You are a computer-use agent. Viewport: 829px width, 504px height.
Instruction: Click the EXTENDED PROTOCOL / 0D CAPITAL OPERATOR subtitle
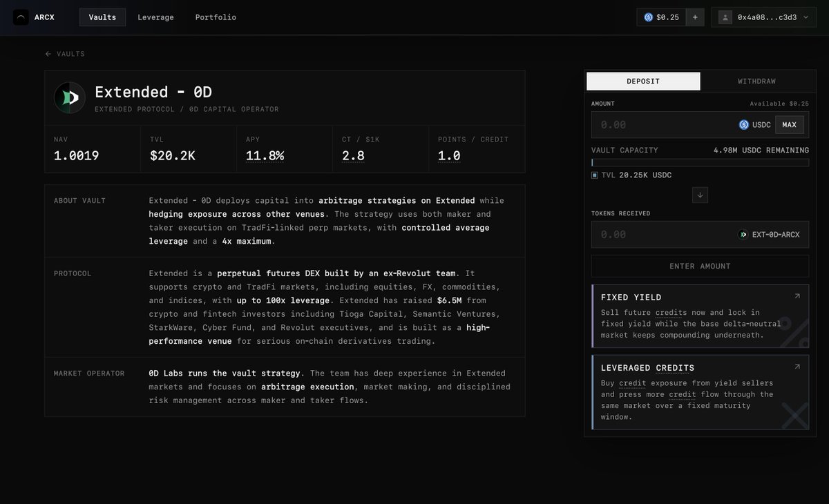[187, 109]
